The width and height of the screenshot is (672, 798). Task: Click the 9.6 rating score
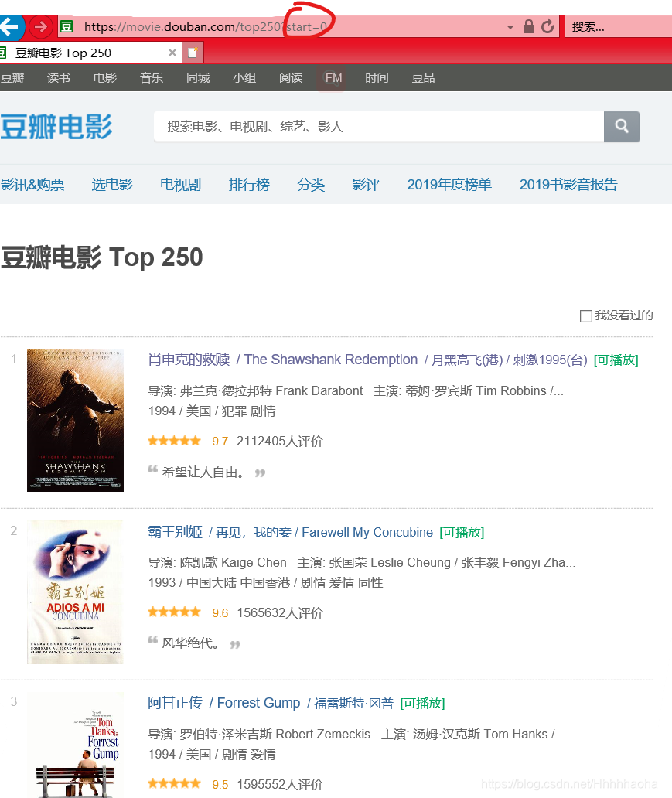pyautogui.click(x=220, y=612)
